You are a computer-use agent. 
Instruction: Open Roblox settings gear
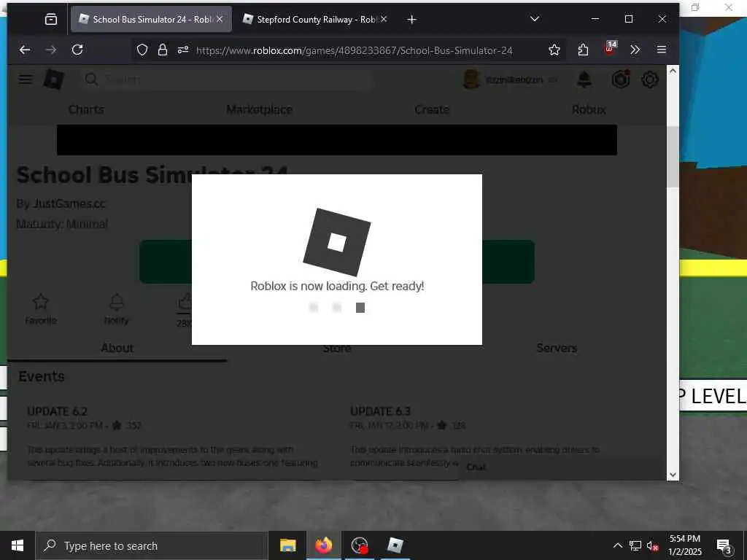coord(650,79)
